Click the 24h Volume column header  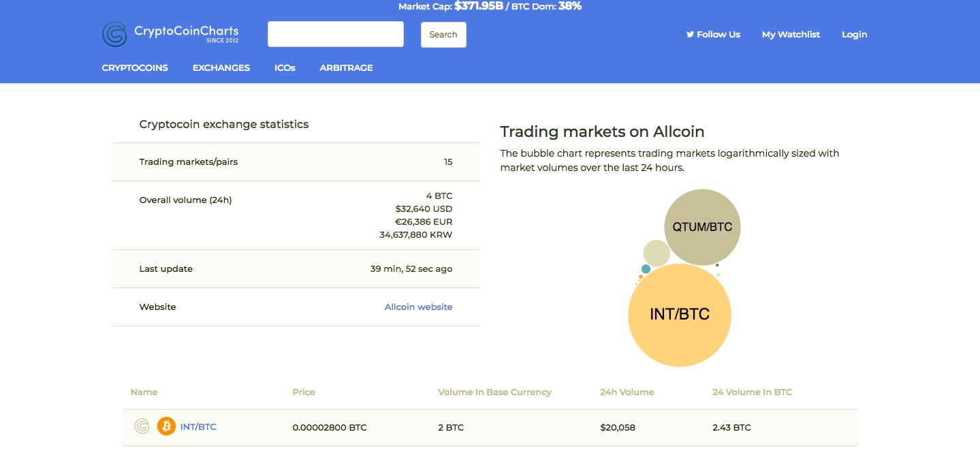point(627,392)
